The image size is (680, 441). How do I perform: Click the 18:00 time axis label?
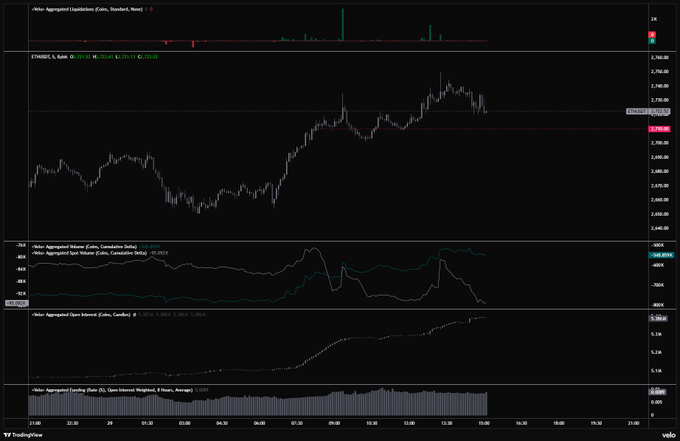(559, 423)
